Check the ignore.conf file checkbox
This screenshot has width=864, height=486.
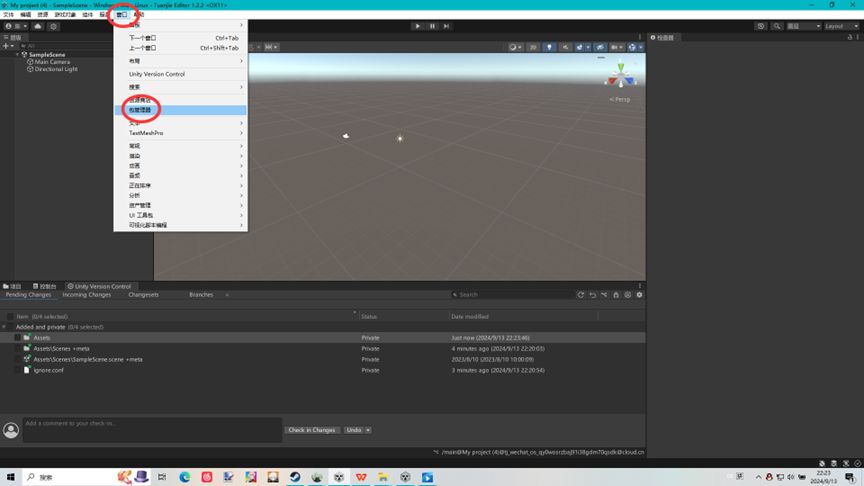17,370
